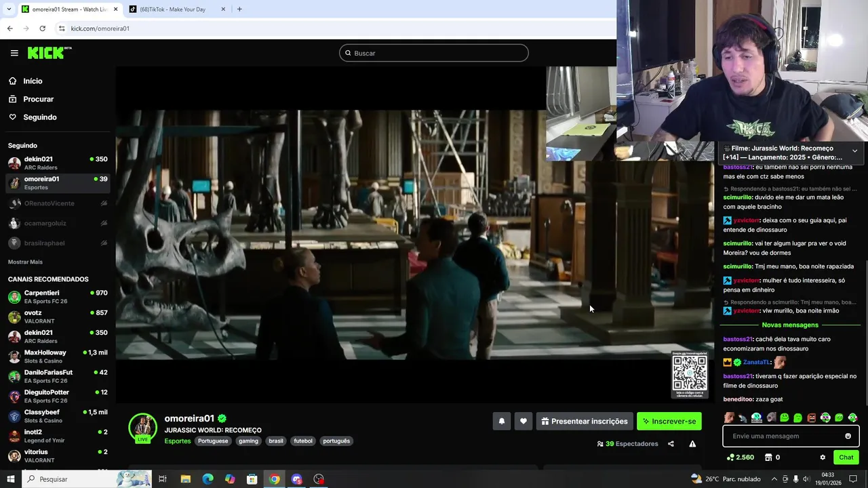
Task: Open Microsoft Edge from the taskbar
Action: (208, 479)
